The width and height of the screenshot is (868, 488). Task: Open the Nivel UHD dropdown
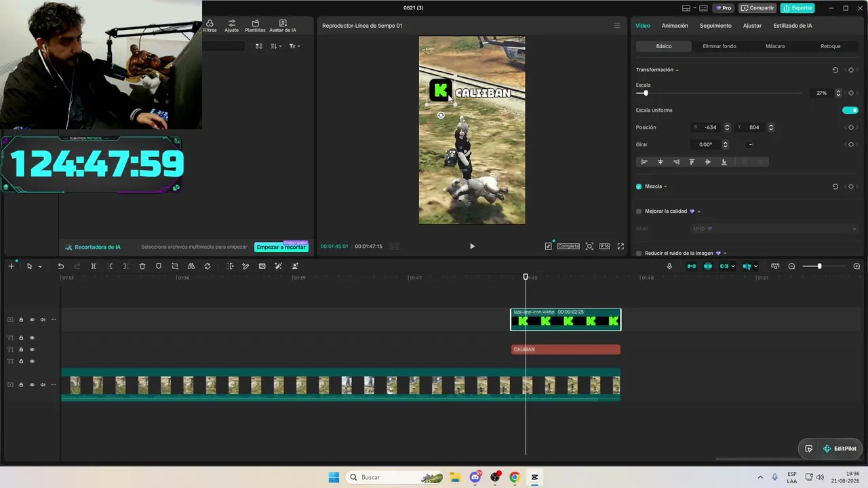774,228
